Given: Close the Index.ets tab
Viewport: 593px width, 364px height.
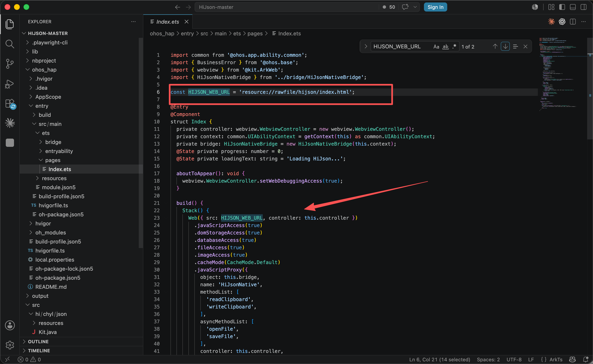Looking at the screenshot, I should coord(186,22).
